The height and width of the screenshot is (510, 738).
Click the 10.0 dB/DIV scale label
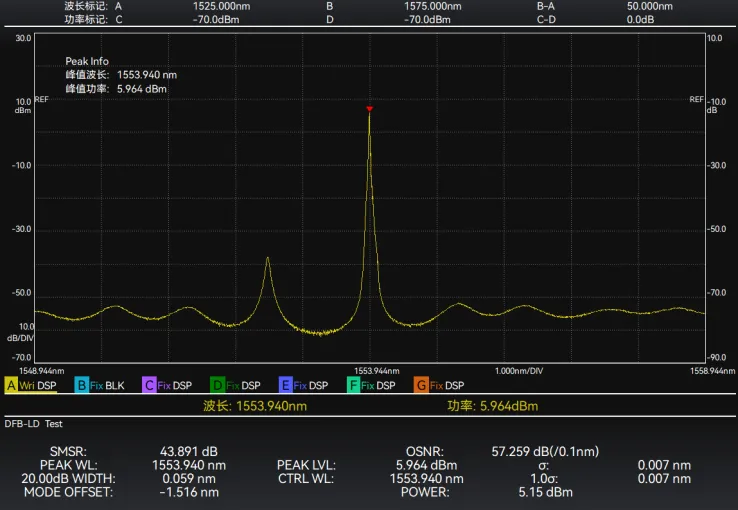20,332
